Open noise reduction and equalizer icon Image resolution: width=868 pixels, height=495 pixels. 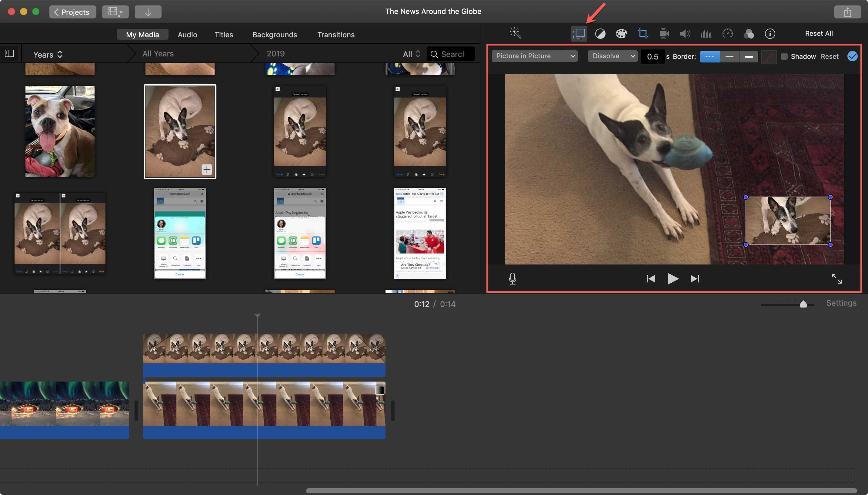pos(706,33)
